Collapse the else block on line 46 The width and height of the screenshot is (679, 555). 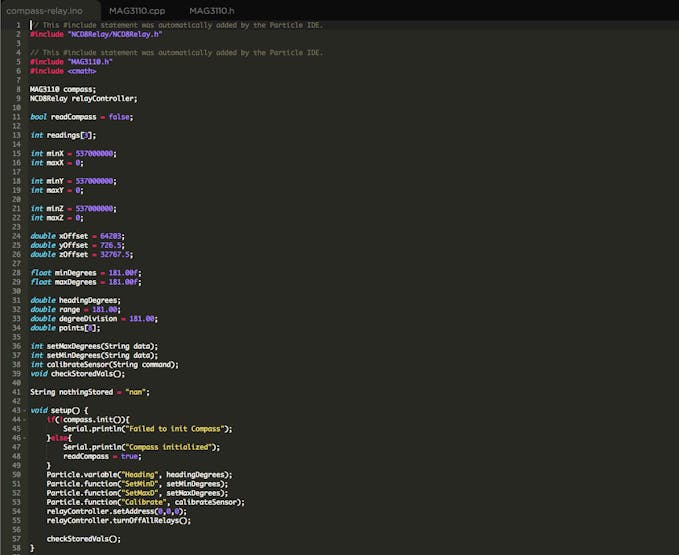pyautogui.click(x=23, y=438)
